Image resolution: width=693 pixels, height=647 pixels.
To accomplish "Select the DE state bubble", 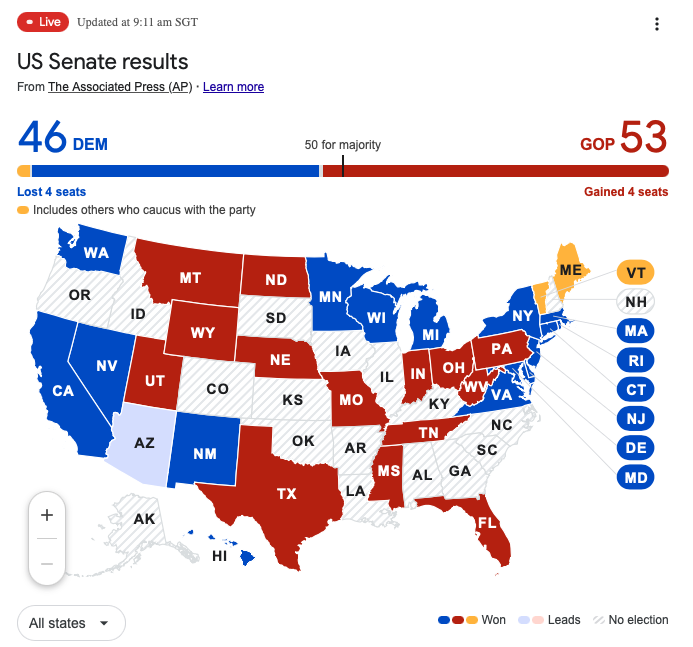I will (x=635, y=448).
